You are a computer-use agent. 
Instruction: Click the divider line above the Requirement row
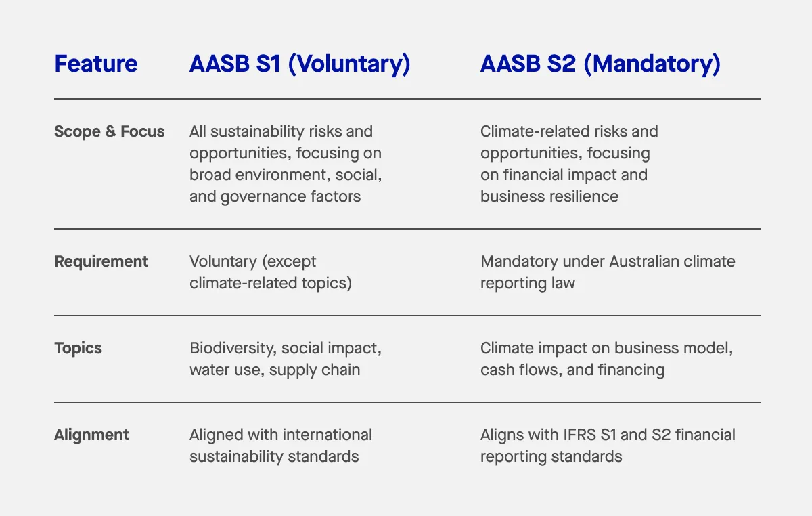coord(407,229)
